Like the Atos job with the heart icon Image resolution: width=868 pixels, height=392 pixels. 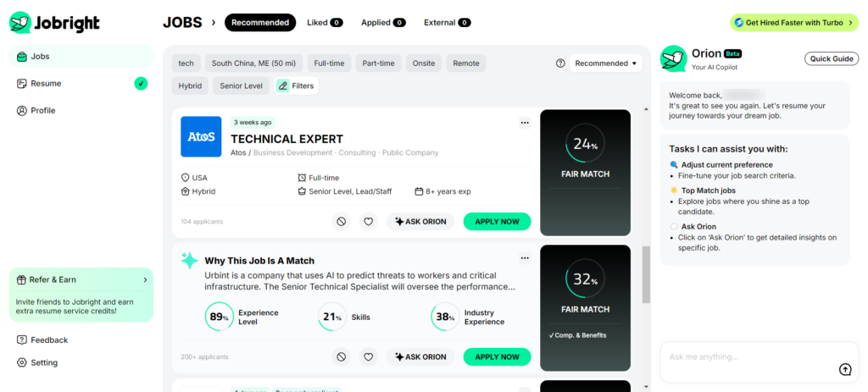tap(368, 222)
